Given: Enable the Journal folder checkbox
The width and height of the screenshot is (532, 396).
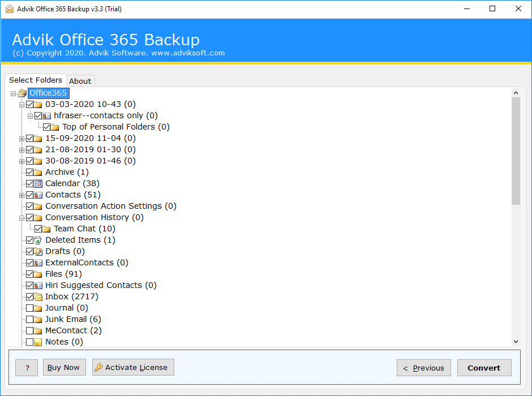Looking at the screenshot, I should pos(29,308).
